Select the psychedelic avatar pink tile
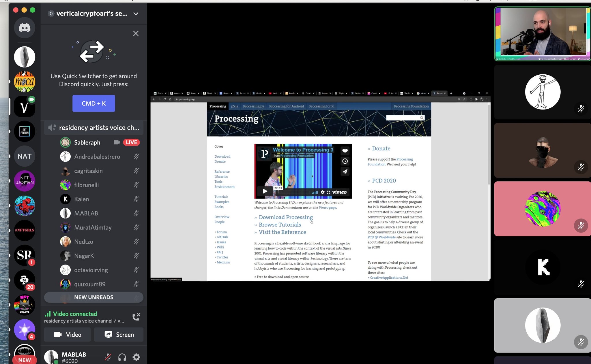 pyautogui.click(x=543, y=209)
